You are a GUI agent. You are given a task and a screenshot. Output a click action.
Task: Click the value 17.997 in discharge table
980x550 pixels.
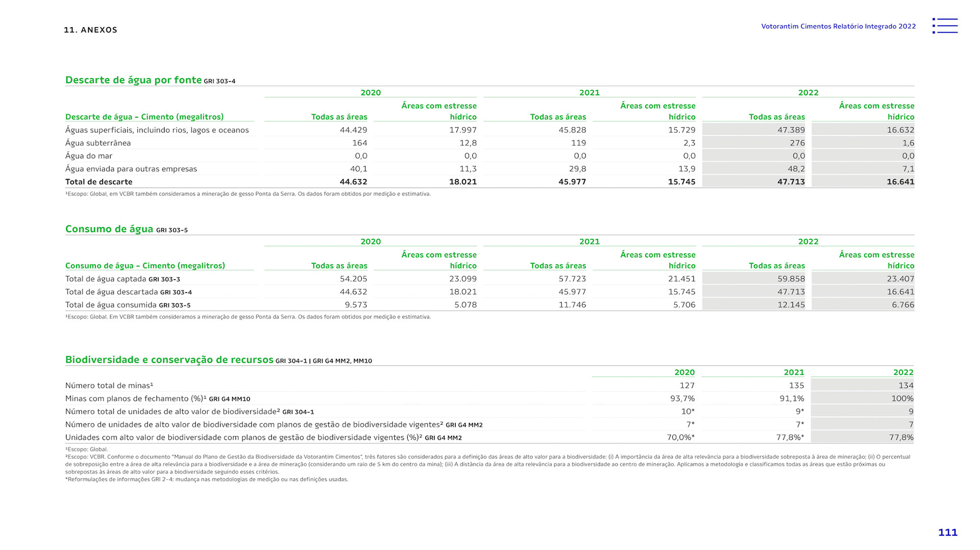(x=463, y=130)
